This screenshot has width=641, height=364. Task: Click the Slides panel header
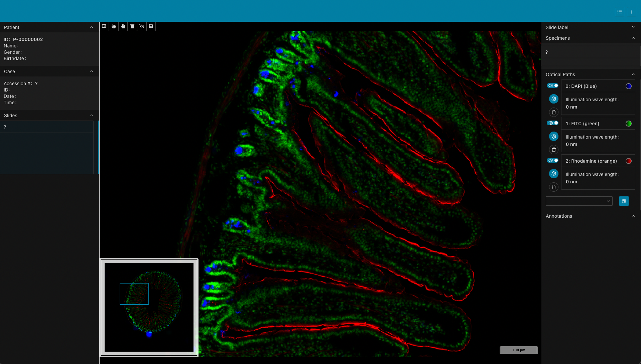[49, 116]
